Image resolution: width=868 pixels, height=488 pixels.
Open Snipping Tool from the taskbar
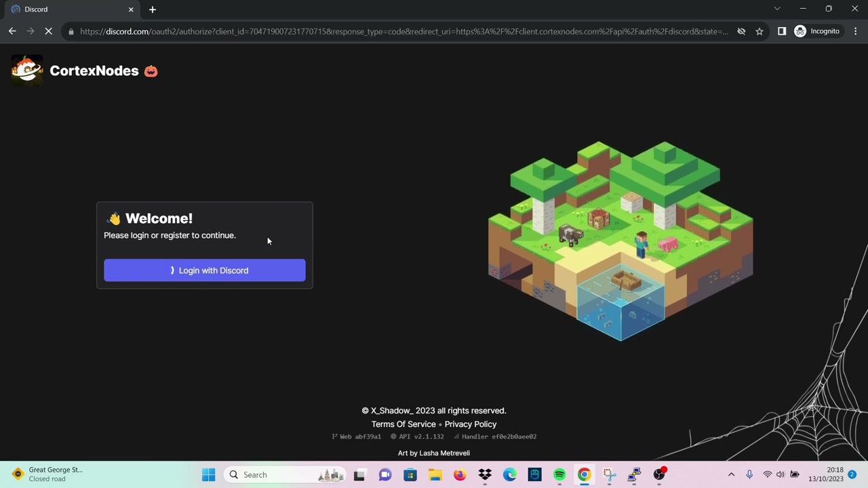click(609, 474)
